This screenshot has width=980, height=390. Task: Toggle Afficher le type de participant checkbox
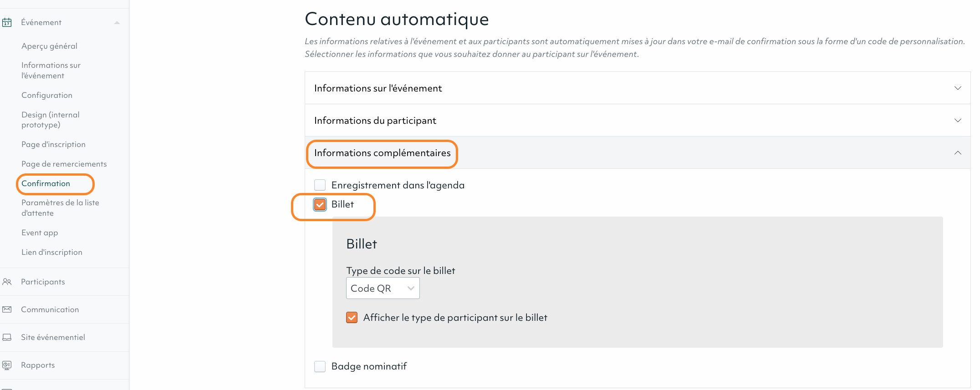pos(352,317)
